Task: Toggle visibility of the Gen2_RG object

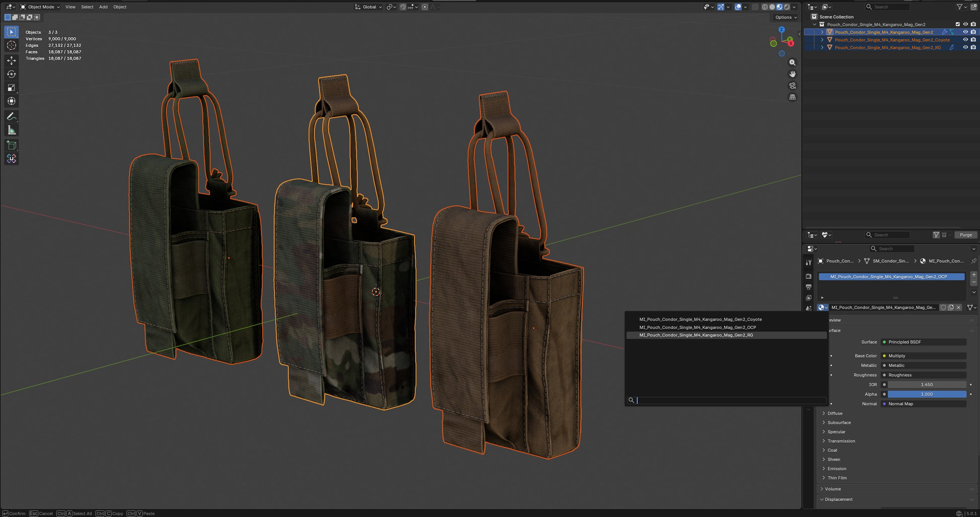Action: pyautogui.click(x=965, y=47)
